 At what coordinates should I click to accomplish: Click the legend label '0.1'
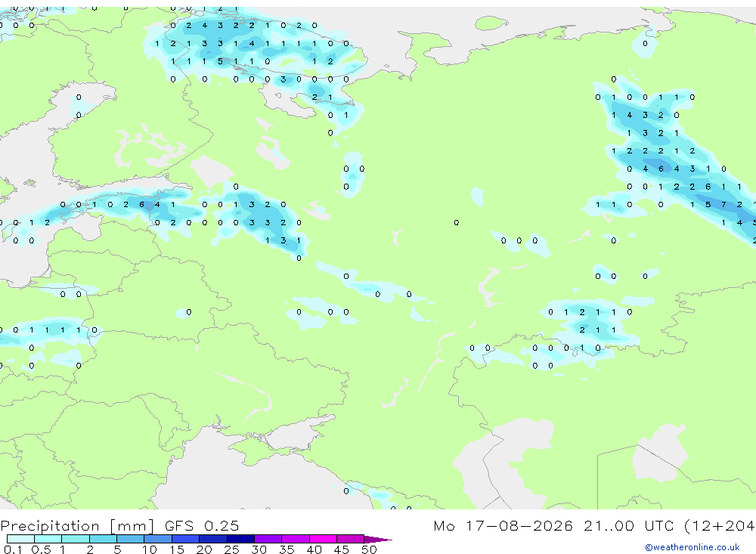point(13,549)
